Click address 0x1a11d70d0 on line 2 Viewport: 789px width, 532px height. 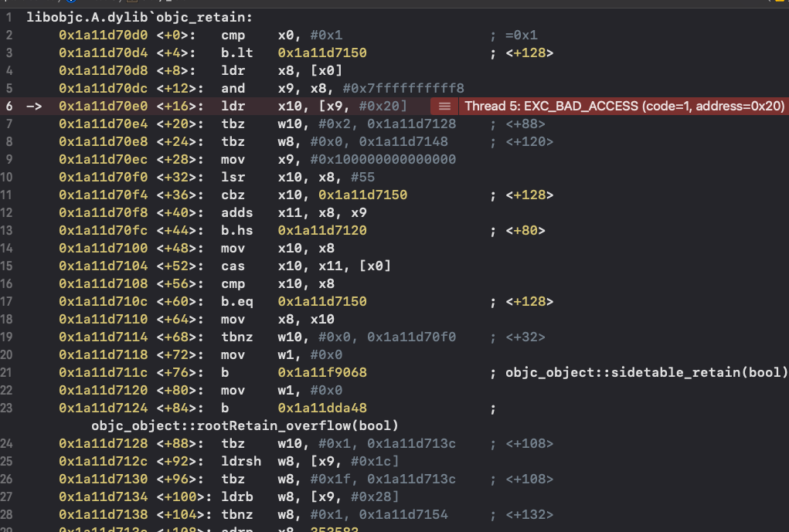tap(103, 36)
